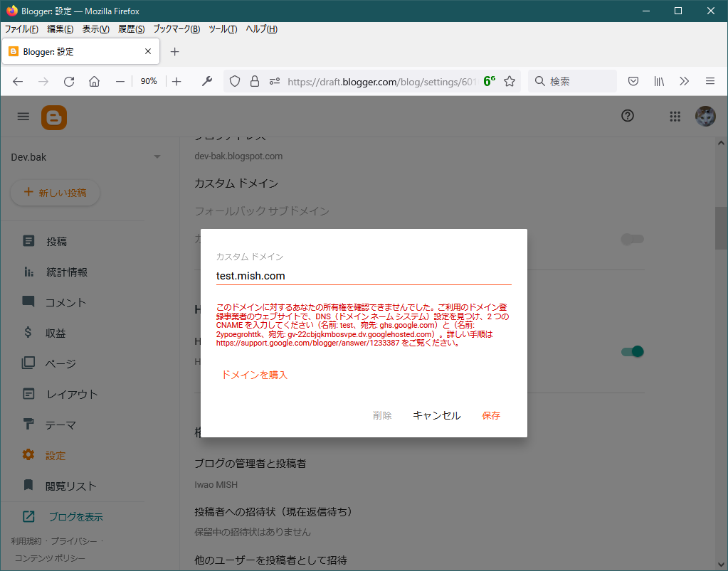Reload the page with refresh icon

click(x=69, y=82)
